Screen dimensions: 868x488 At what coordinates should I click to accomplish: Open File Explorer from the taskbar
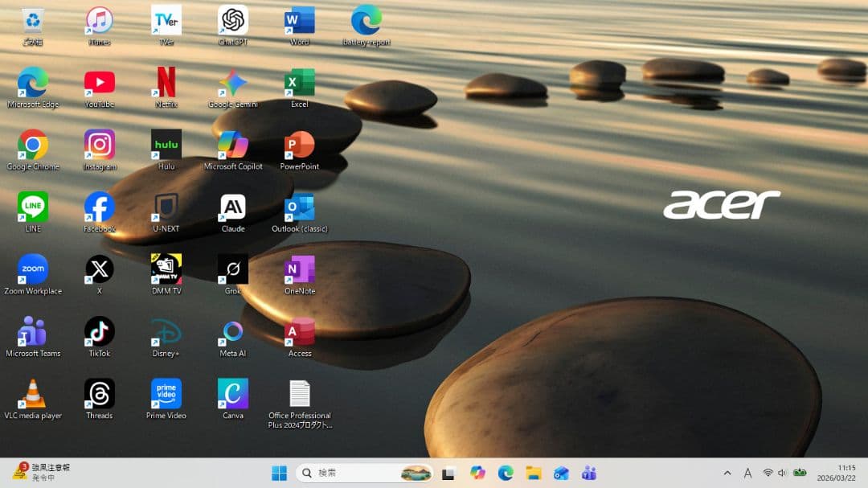533,474
